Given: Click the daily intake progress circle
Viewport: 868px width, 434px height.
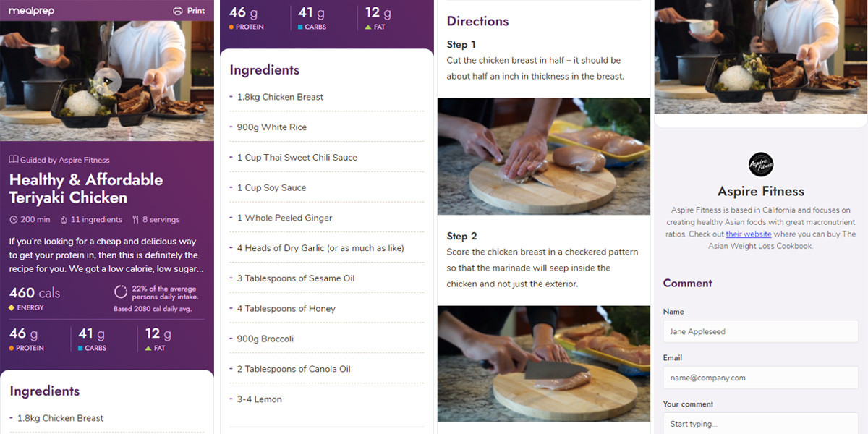Looking at the screenshot, I should [x=121, y=292].
